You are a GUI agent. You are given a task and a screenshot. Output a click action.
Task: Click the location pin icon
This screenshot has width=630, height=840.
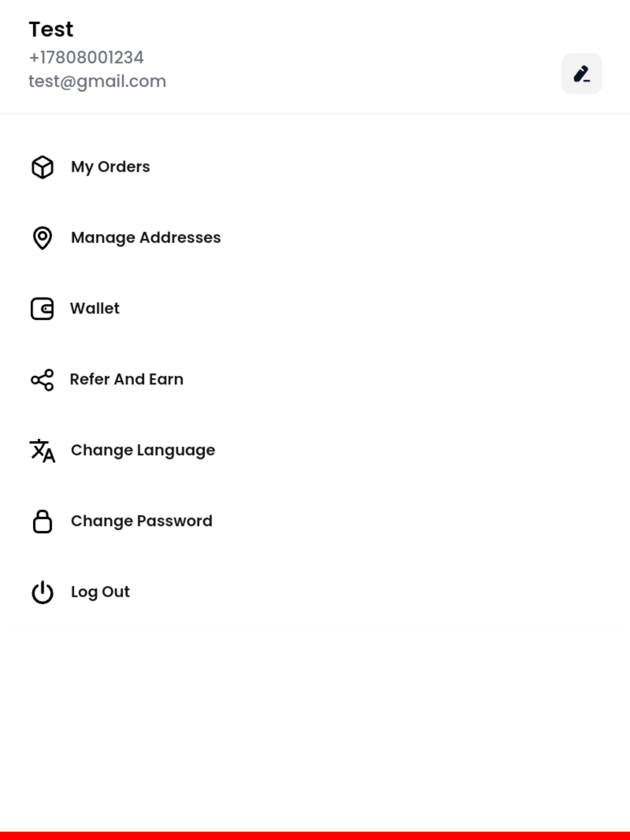click(x=42, y=238)
